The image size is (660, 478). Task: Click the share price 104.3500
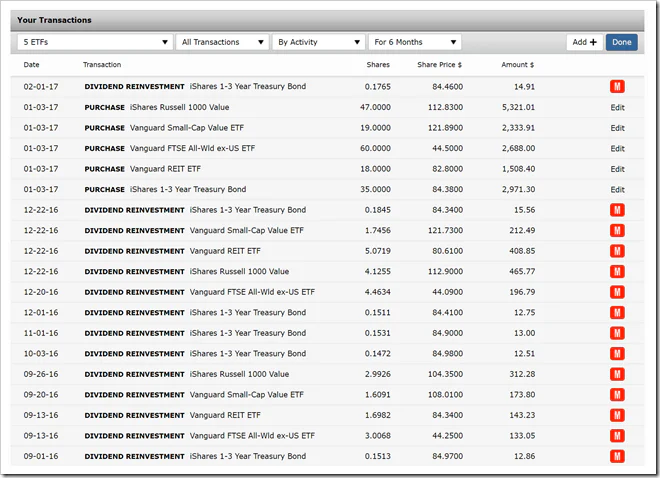tap(445, 374)
